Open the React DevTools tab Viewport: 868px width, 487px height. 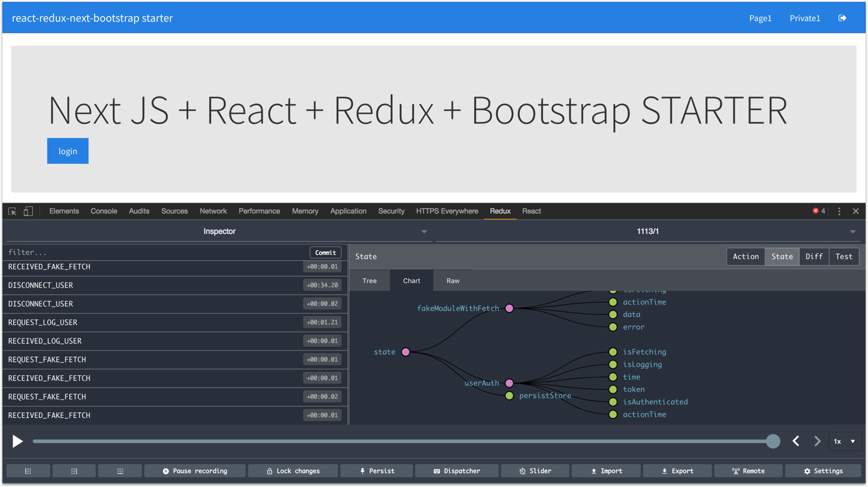[x=531, y=211]
